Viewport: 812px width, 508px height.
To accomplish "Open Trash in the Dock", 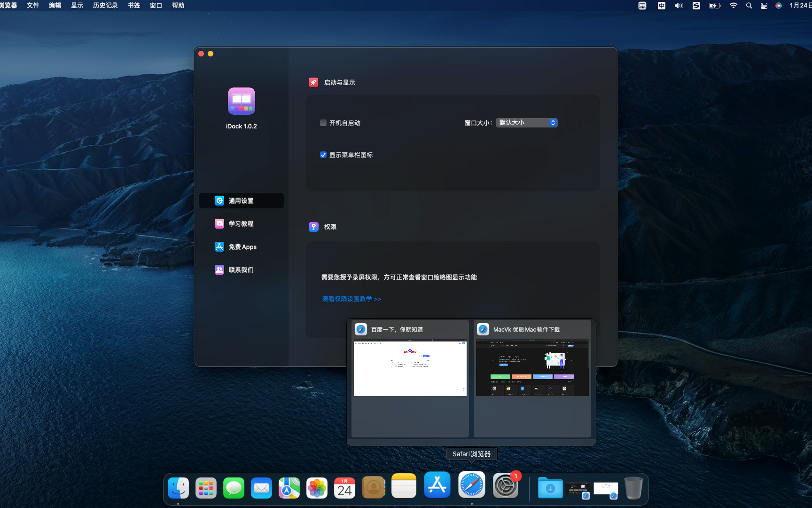I will point(633,488).
